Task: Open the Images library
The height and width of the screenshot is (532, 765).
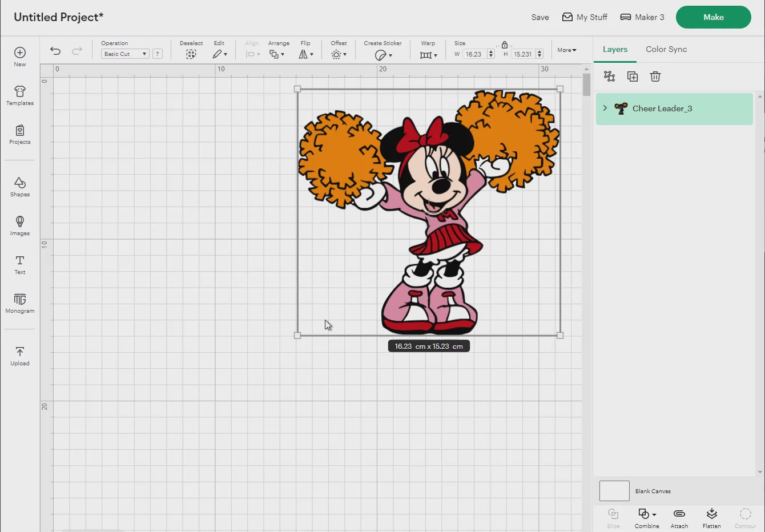Action: [x=20, y=225]
